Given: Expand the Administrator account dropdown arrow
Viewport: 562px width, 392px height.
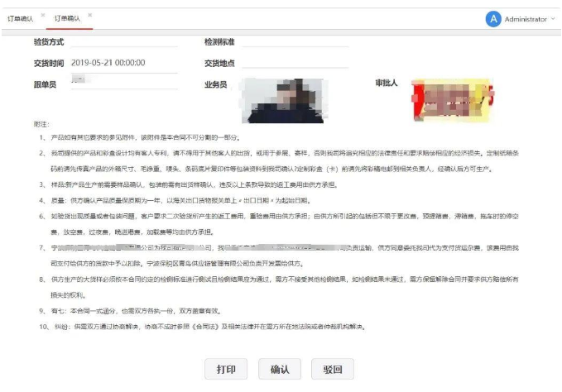Looking at the screenshot, I should pyautogui.click(x=553, y=19).
